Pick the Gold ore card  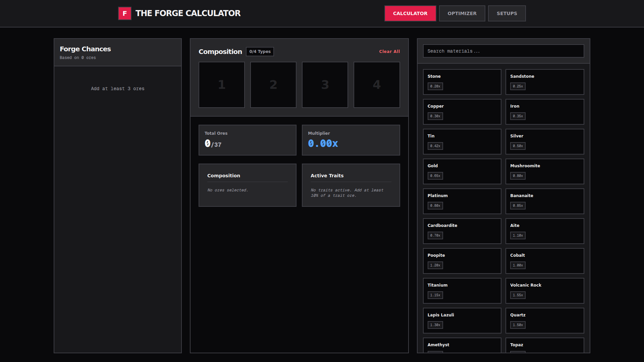(462, 171)
